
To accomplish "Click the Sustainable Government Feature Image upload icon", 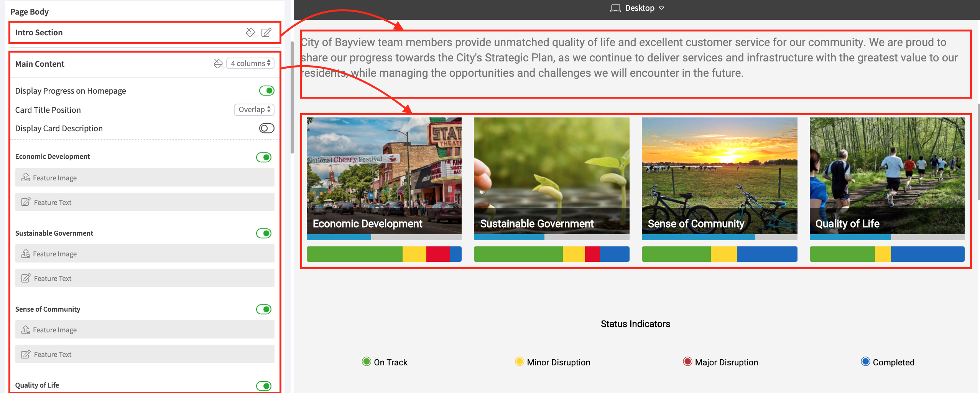I will click(26, 253).
